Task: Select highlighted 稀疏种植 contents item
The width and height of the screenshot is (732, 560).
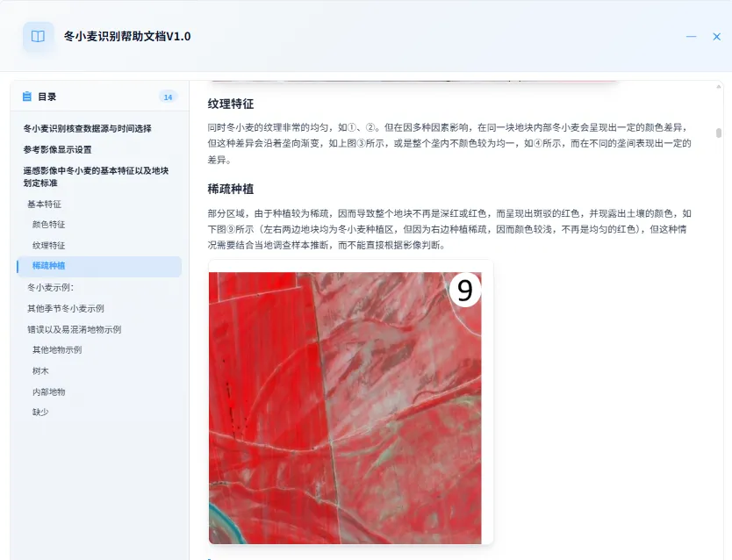Action: [99, 266]
